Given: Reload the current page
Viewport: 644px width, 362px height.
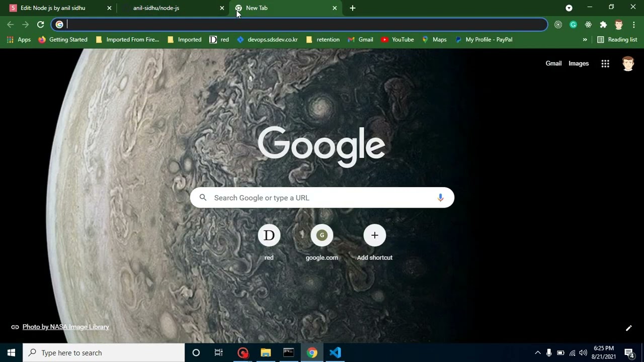Looking at the screenshot, I should click(x=41, y=25).
